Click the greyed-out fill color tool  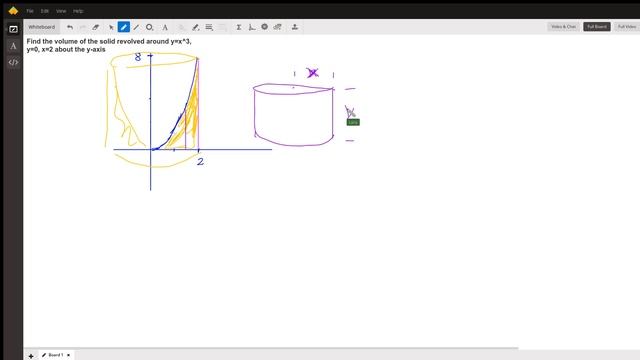point(182,27)
